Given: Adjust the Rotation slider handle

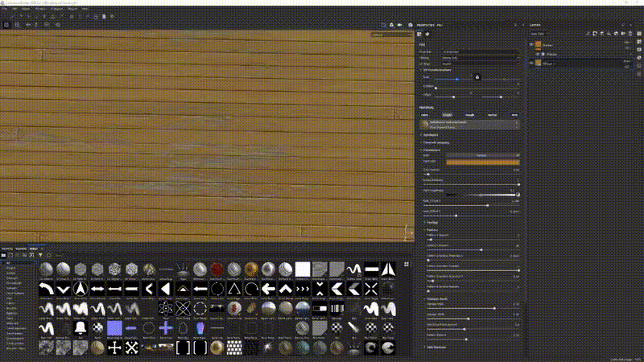Looking at the screenshot, I should tap(436, 88).
